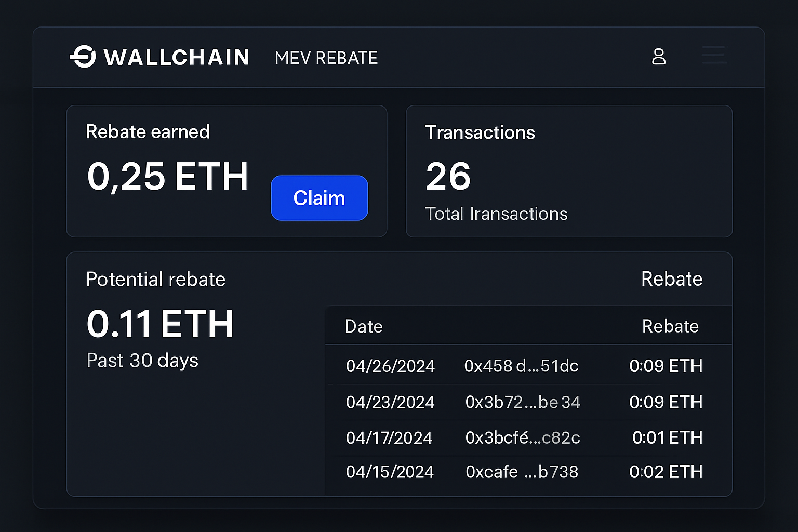Select the Rebate earned card
This screenshot has width=798, height=532.
click(x=227, y=170)
